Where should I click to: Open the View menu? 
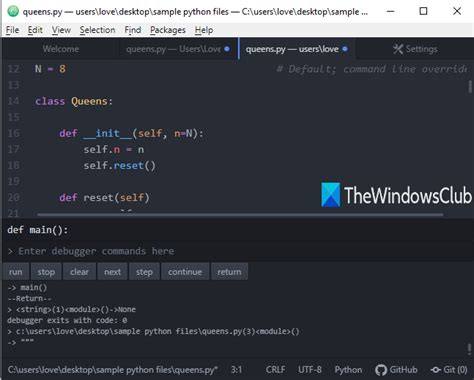pyautogui.click(x=61, y=30)
